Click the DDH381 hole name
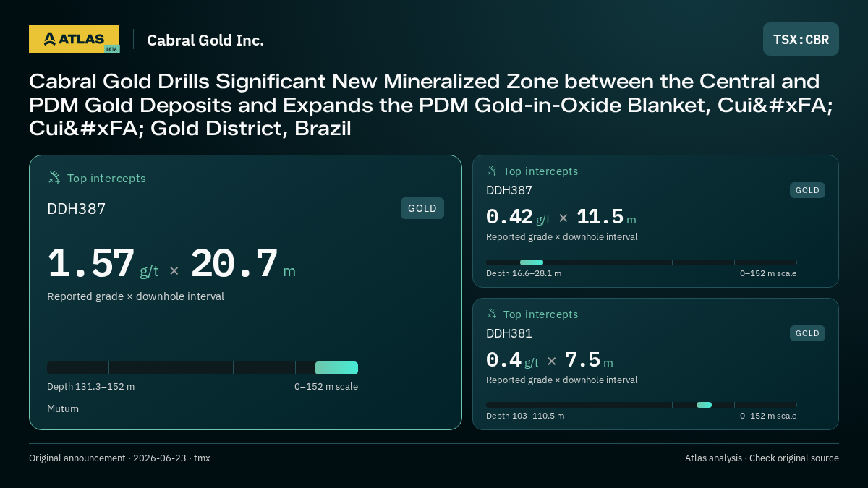The width and height of the screenshot is (868, 488). [x=509, y=333]
